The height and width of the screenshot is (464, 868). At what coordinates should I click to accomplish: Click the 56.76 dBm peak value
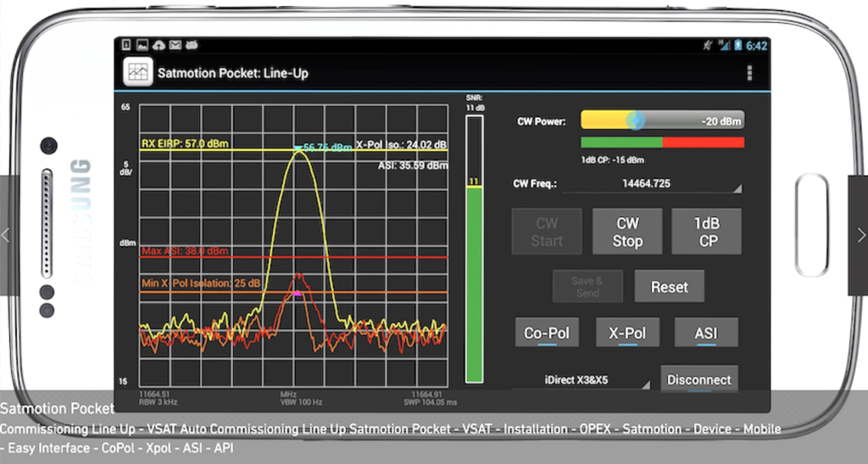tap(328, 148)
